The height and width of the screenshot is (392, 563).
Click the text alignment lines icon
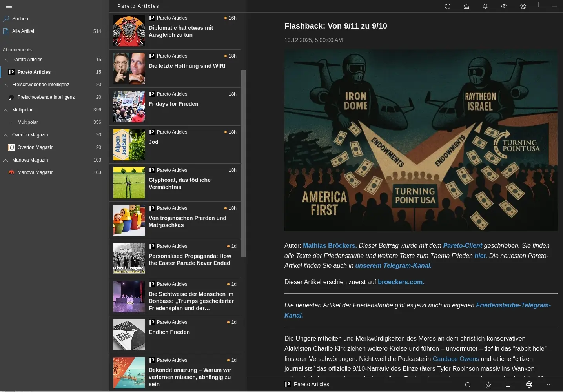[509, 385]
